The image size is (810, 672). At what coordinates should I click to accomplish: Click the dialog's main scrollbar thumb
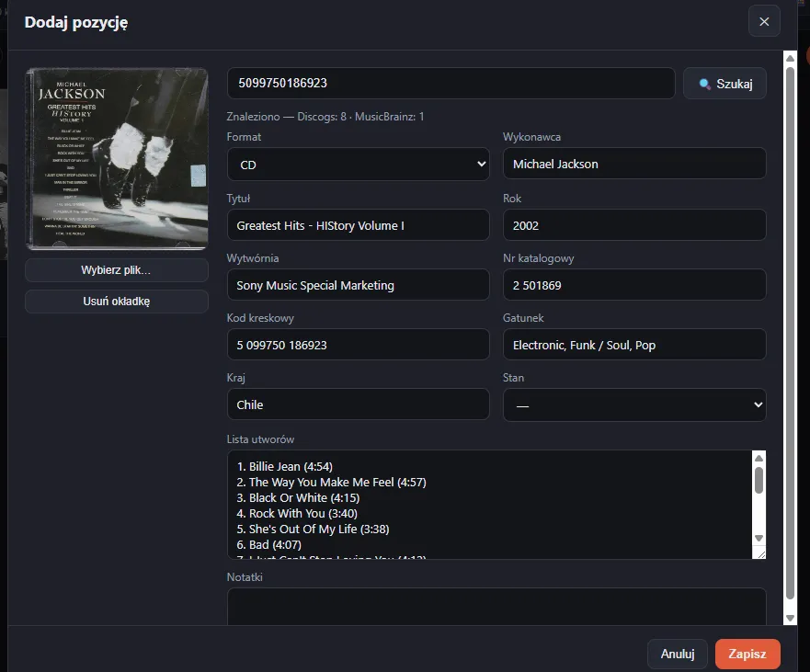click(x=790, y=333)
